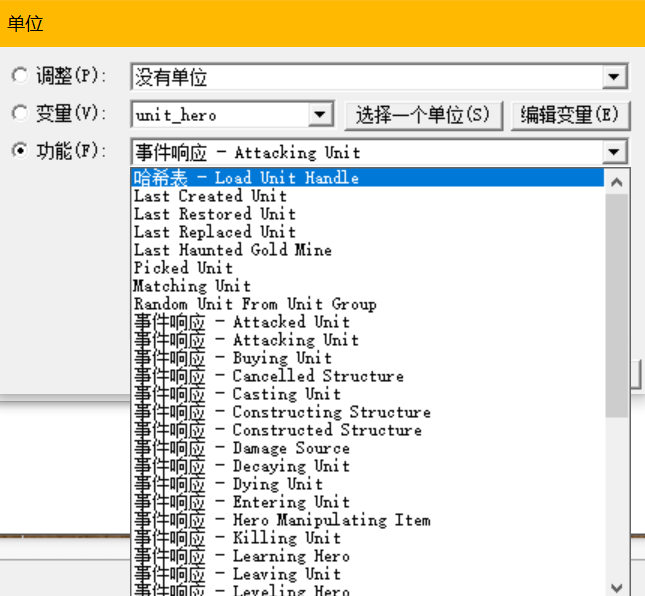The height and width of the screenshot is (596, 645).
Task: Select the 功能(F) radio button
Action: (x=19, y=152)
